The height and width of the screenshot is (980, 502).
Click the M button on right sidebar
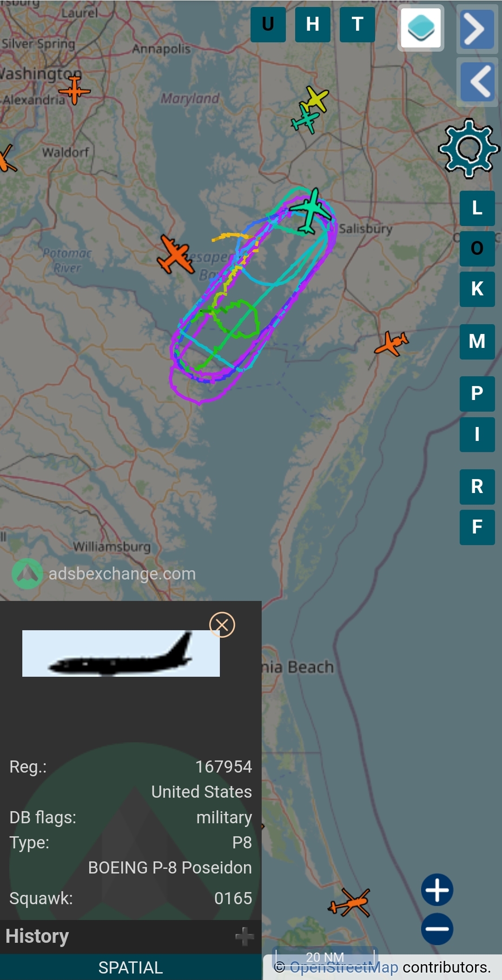(477, 341)
